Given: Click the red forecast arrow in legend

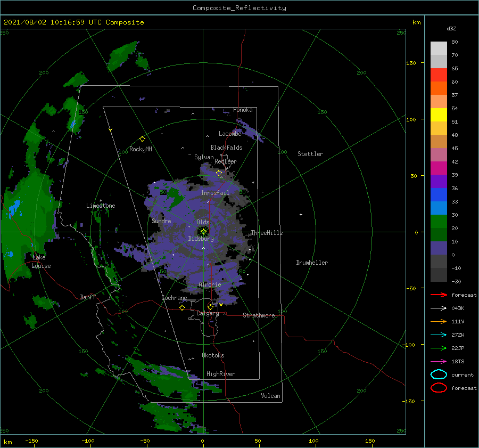Looking at the screenshot, I should click(x=439, y=295).
